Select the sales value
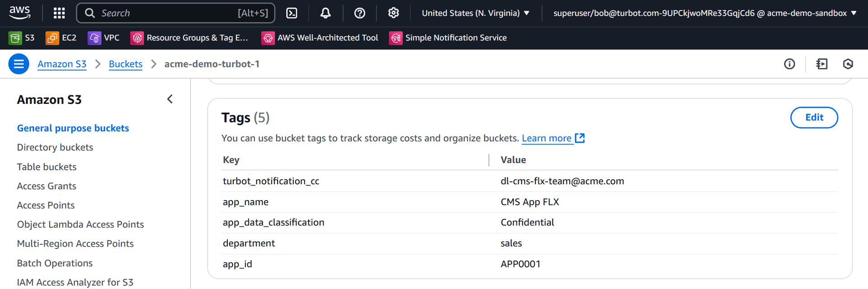The width and height of the screenshot is (868, 289). point(511,243)
